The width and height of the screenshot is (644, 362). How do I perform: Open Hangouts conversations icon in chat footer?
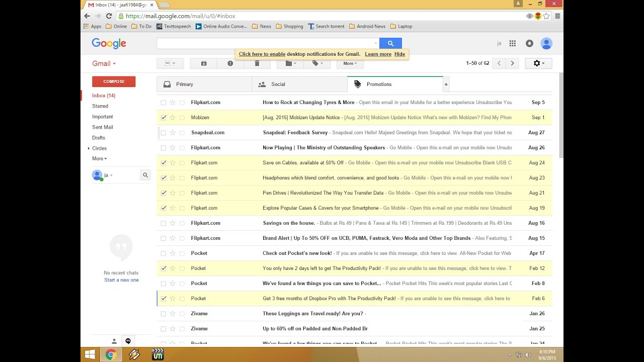click(x=128, y=341)
